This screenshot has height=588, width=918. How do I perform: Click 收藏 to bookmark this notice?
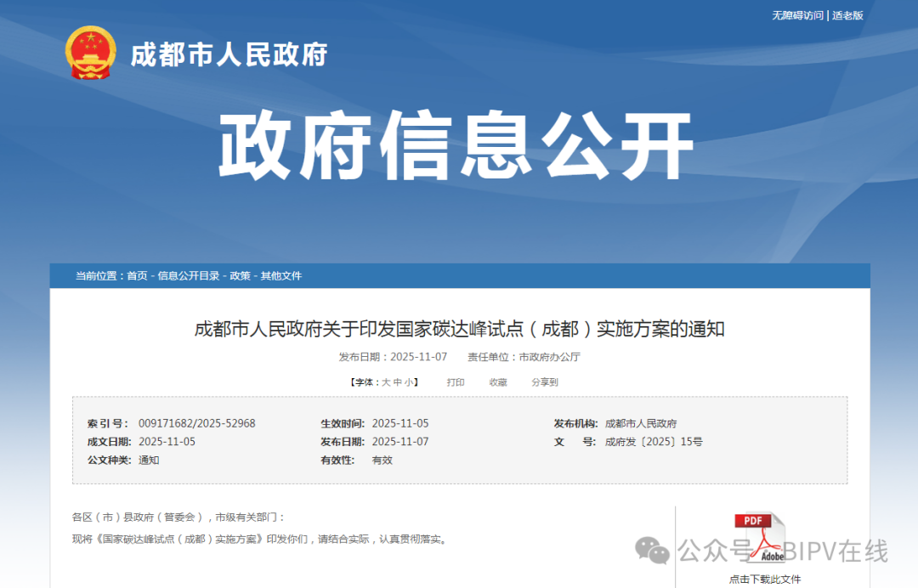pyautogui.click(x=498, y=382)
